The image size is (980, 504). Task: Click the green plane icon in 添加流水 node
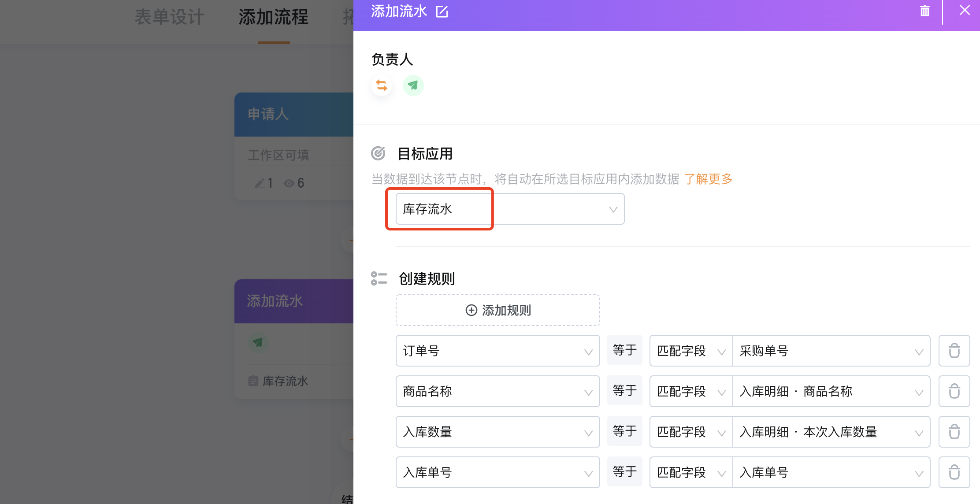tap(258, 342)
